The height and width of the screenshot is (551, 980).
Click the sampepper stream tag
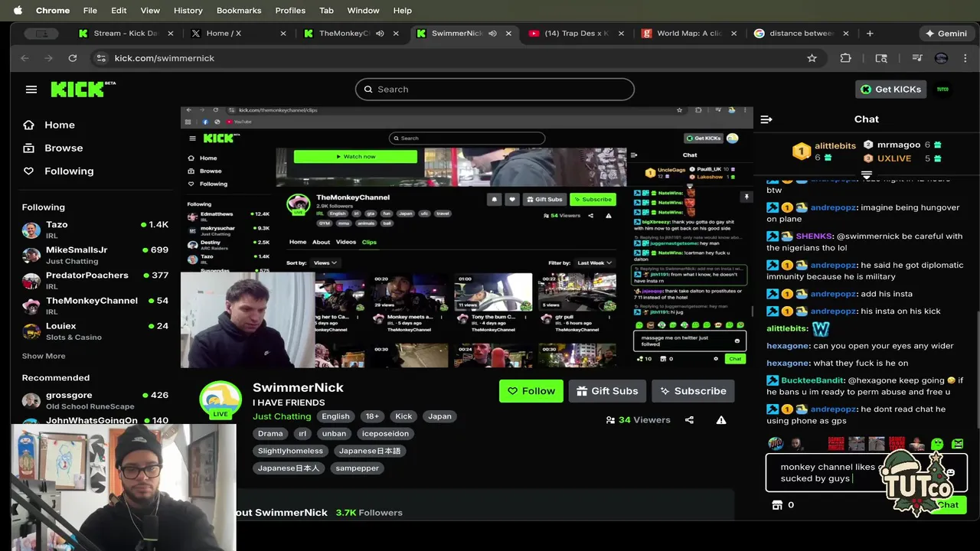point(358,468)
